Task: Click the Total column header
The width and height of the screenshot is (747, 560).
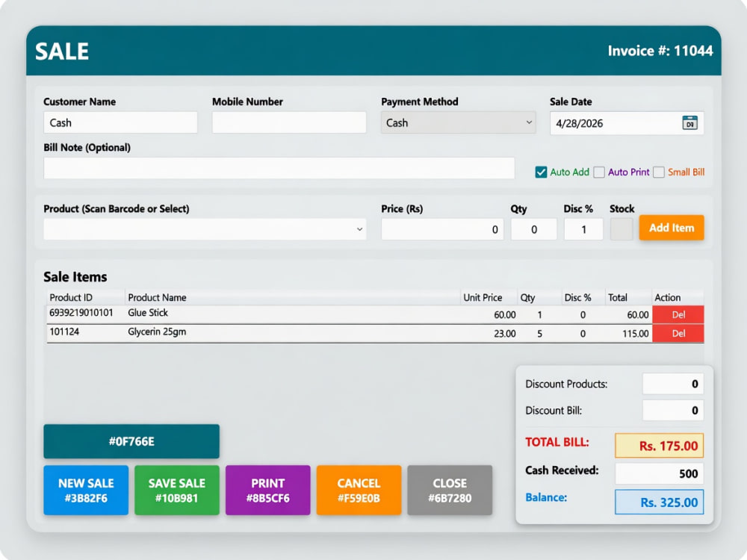Action: tap(628, 298)
